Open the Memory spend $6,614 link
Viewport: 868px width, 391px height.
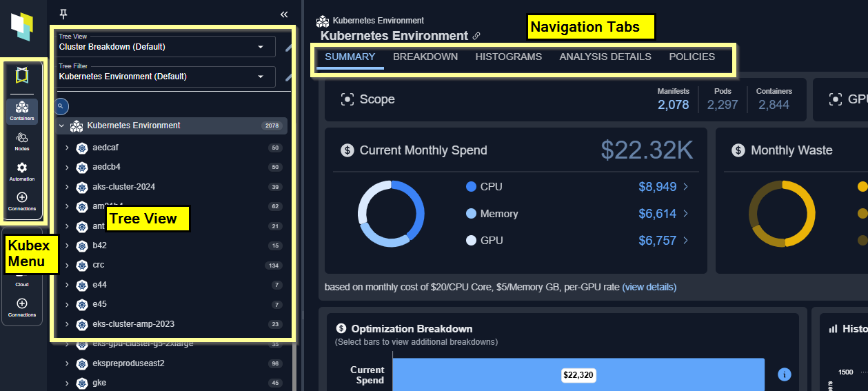658,214
